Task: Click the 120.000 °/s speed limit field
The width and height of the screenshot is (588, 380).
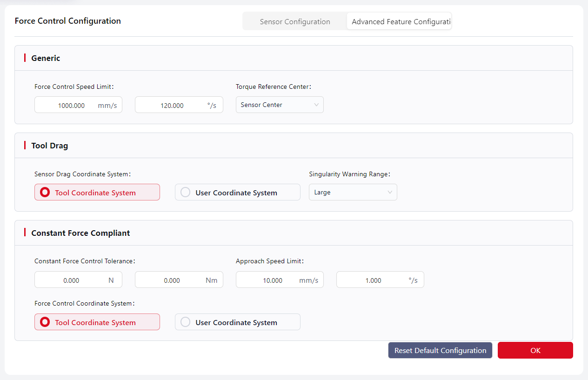Action: click(173, 105)
